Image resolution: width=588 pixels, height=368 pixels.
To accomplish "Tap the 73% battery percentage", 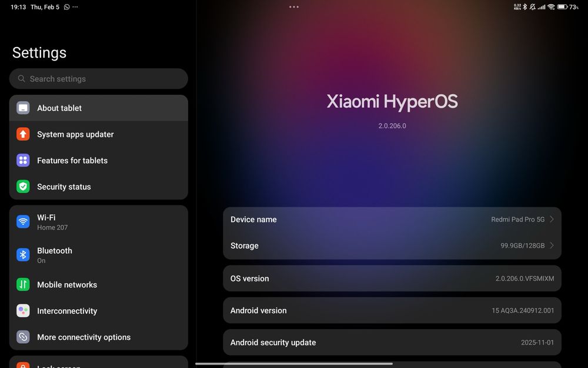I will pyautogui.click(x=573, y=6).
